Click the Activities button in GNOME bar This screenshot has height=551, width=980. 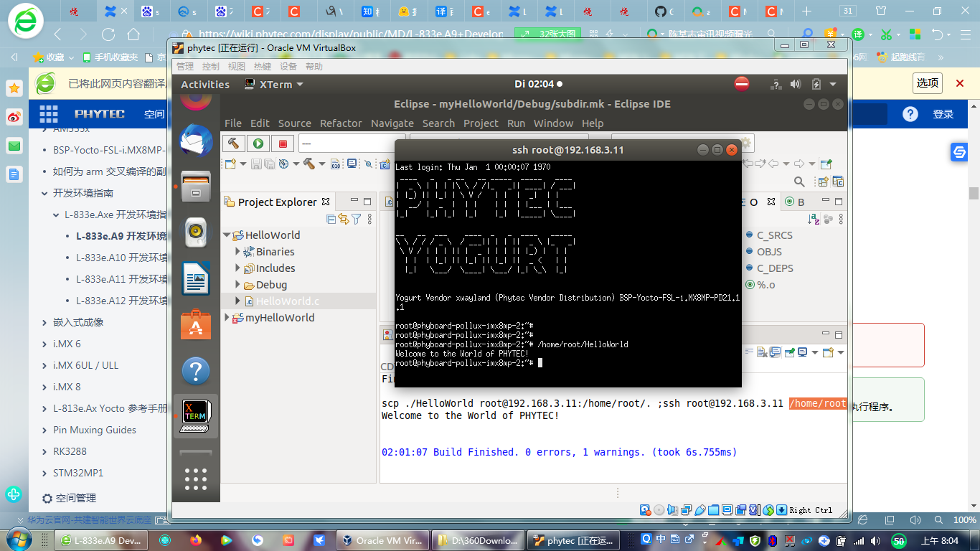[x=205, y=84]
